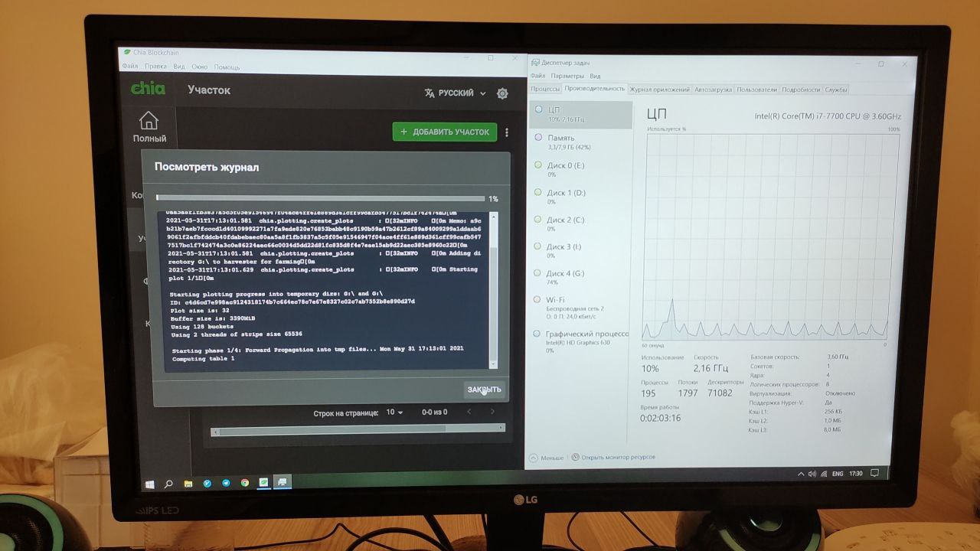The width and height of the screenshot is (980, 551).
Task: Launch File Explorer from taskbar
Action: click(188, 484)
